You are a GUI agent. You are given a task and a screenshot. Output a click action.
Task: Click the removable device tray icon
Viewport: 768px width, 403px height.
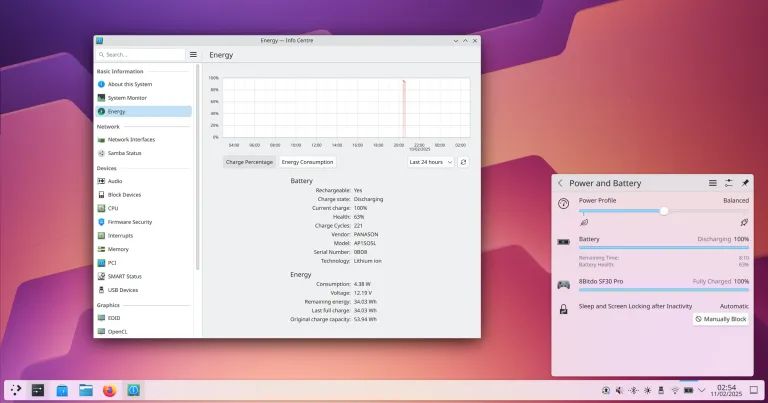[661, 390]
